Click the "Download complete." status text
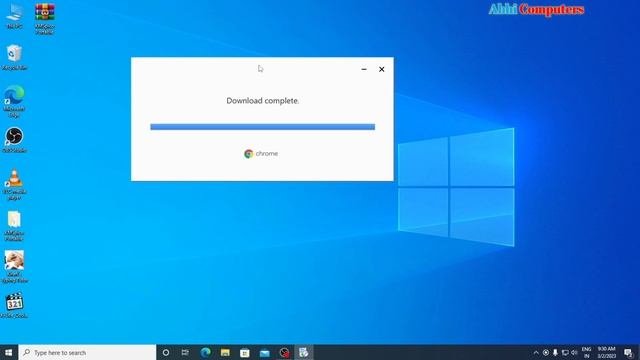Viewport: 640px width, 360px height. click(262, 101)
